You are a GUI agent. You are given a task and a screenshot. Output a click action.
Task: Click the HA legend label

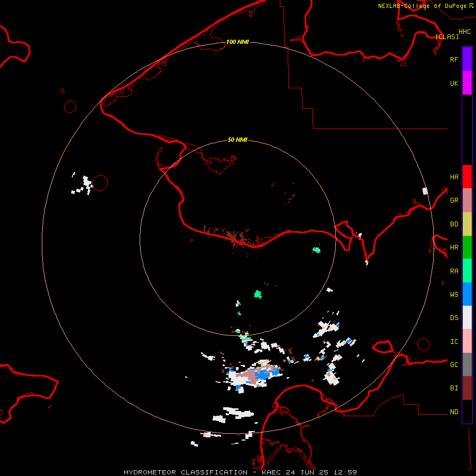point(454,177)
